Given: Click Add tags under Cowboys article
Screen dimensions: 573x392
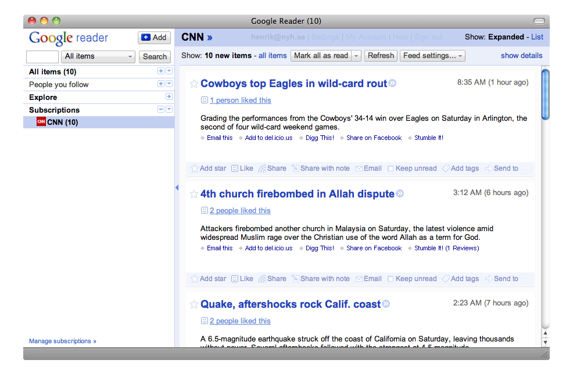Looking at the screenshot, I should 460,168.
